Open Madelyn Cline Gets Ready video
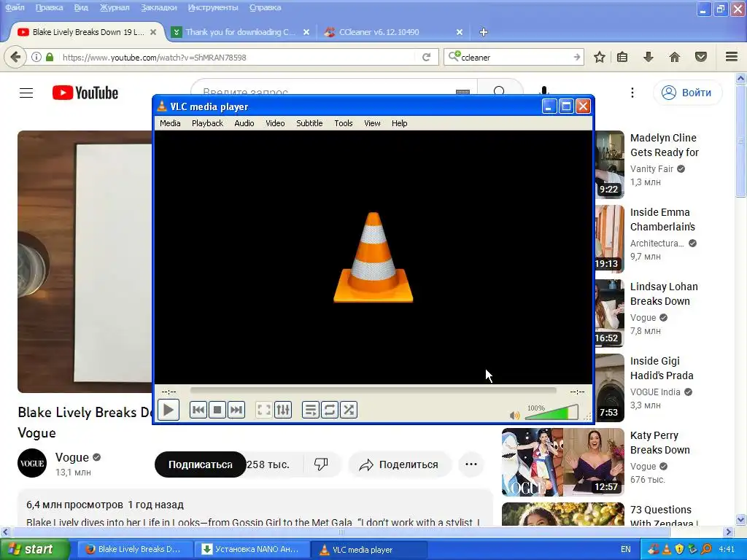The image size is (747, 560). 664,145
